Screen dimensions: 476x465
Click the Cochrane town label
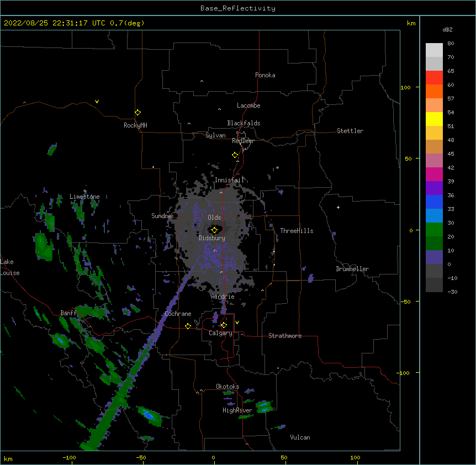coord(178,314)
